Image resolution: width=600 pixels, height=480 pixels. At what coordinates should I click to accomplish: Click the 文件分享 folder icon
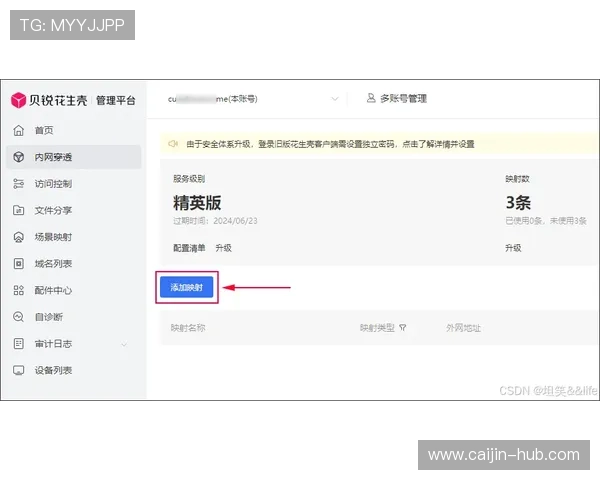pyautogui.click(x=18, y=210)
